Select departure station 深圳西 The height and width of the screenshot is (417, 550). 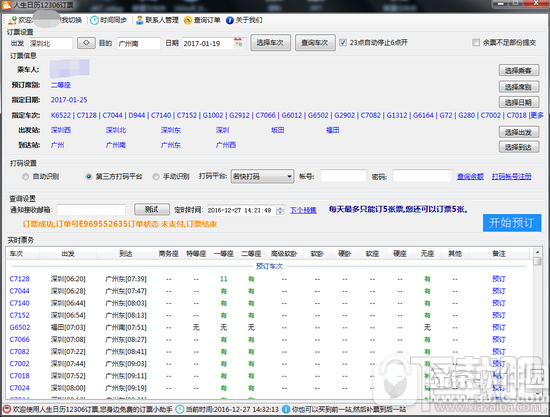61,130
